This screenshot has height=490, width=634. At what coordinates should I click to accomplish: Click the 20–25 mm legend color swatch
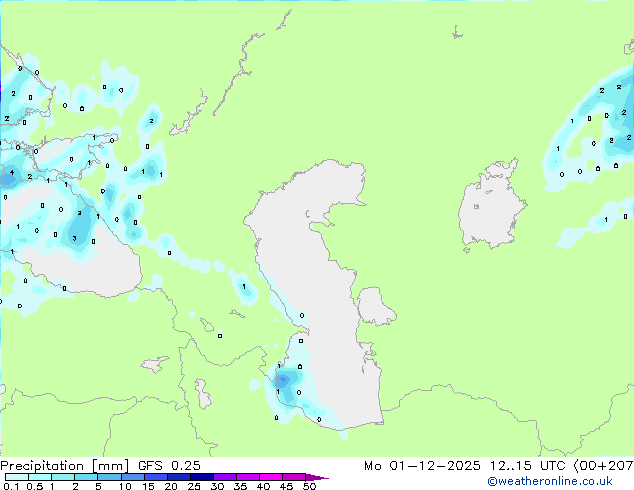click(178, 477)
